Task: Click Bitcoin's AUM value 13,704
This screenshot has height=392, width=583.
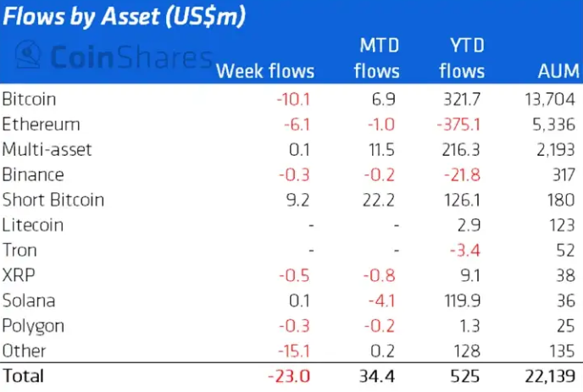Action: [x=550, y=99]
